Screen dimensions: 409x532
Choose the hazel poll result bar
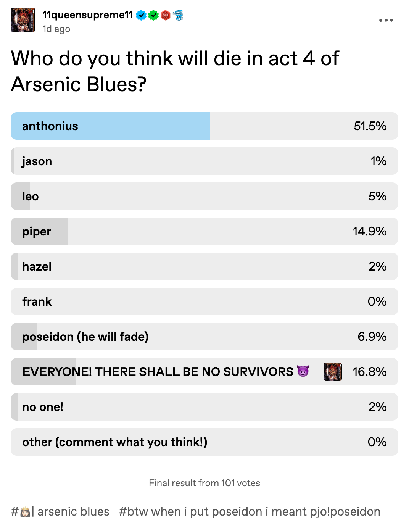click(204, 266)
